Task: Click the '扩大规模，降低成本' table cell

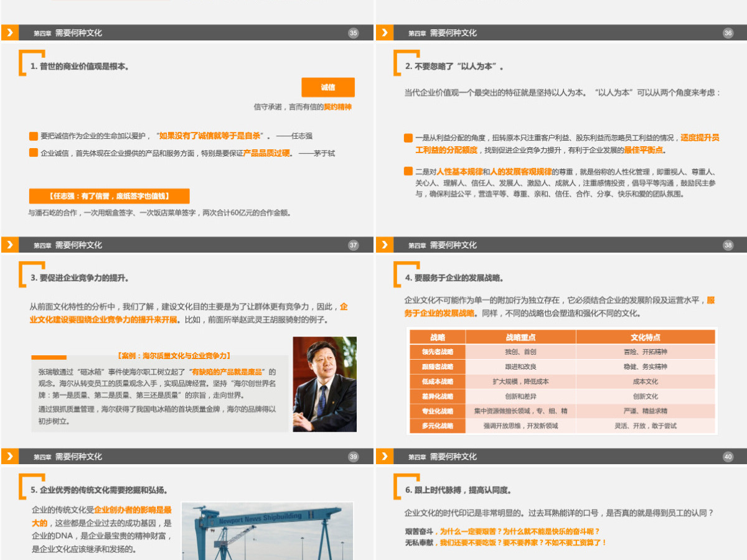Action: coord(521,381)
